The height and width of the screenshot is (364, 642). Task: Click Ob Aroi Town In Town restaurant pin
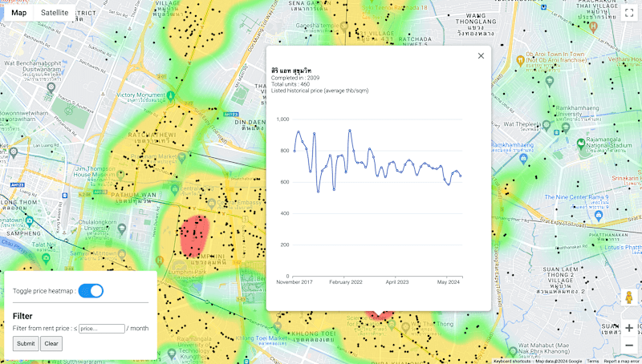(520, 60)
